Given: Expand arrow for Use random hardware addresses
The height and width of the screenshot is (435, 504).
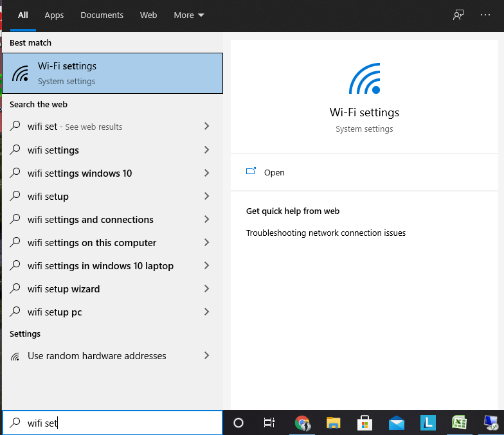Looking at the screenshot, I should coord(207,355).
